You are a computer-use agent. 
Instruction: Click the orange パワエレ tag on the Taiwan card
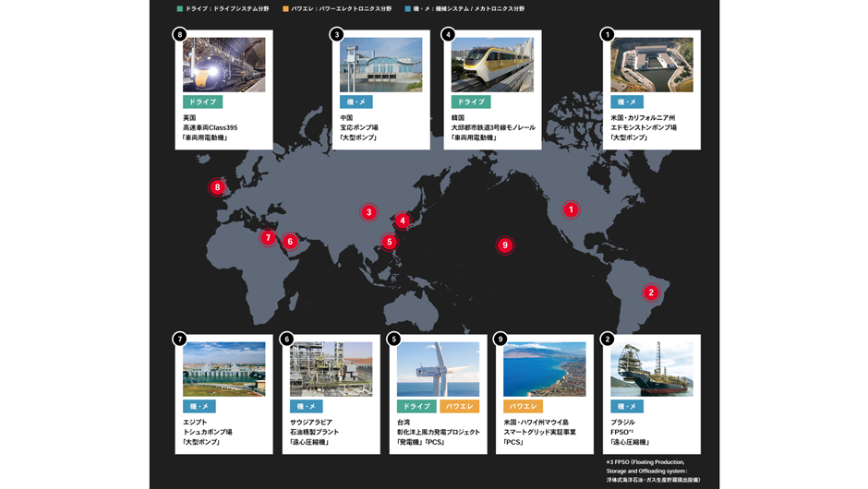(x=459, y=406)
